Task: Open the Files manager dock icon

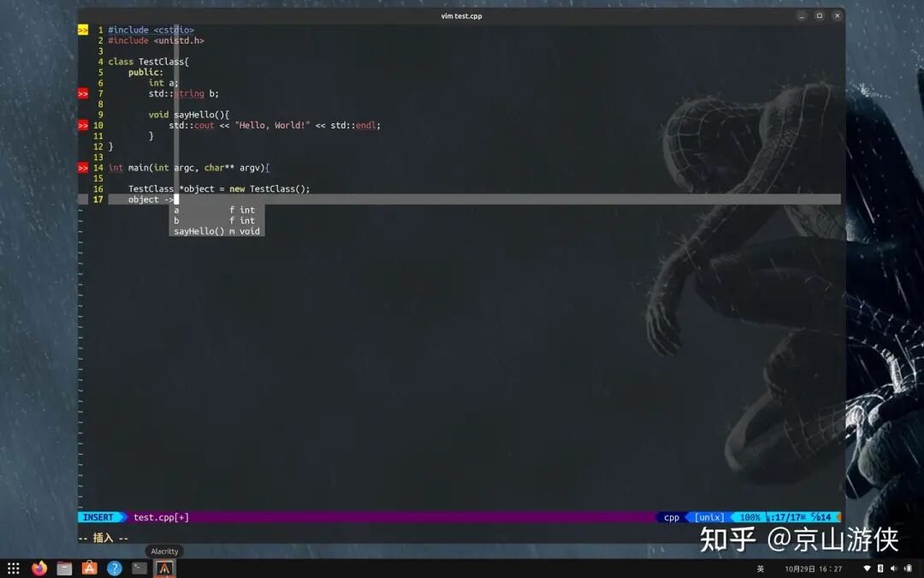Action: (x=64, y=568)
